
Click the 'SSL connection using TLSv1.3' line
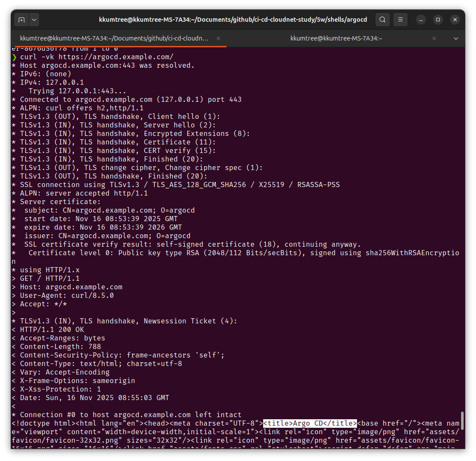pyautogui.click(x=175, y=185)
